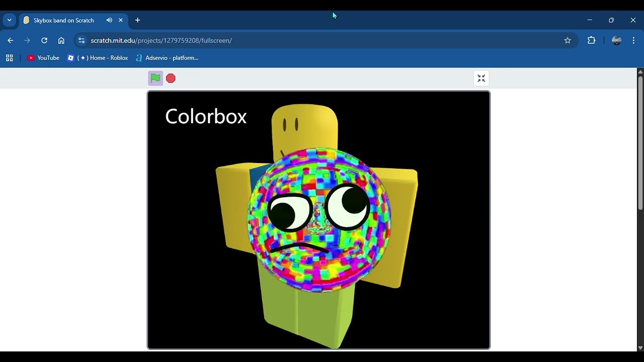Go forward to next page
Viewport: 644px width, 362px height.
[x=27, y=40]
